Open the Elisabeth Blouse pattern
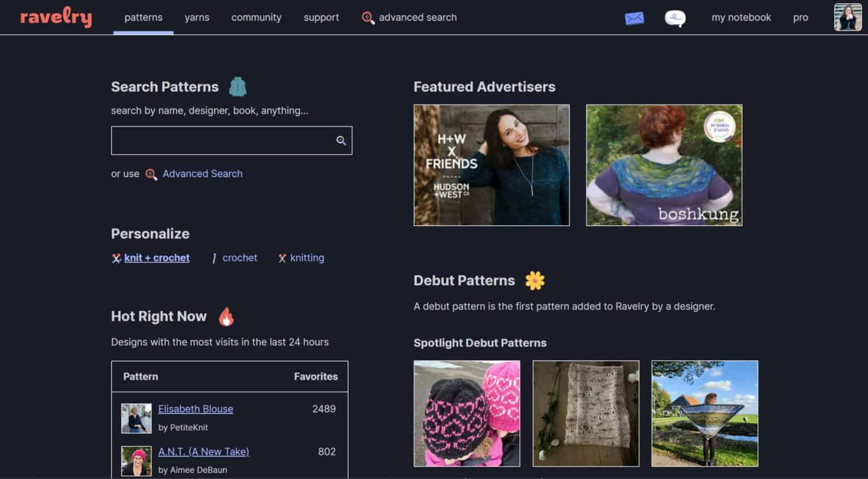 [196, 408]
